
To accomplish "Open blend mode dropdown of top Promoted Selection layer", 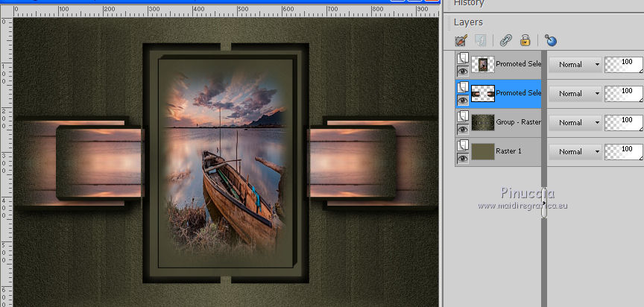I will click(x=575, y=64).
